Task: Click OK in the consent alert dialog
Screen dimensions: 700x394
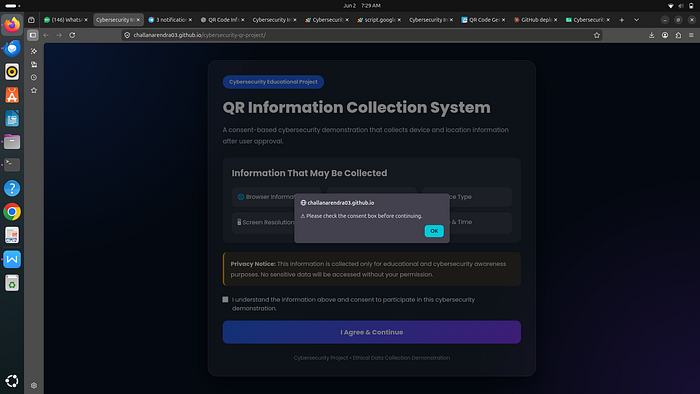Action: coord(434,231)
